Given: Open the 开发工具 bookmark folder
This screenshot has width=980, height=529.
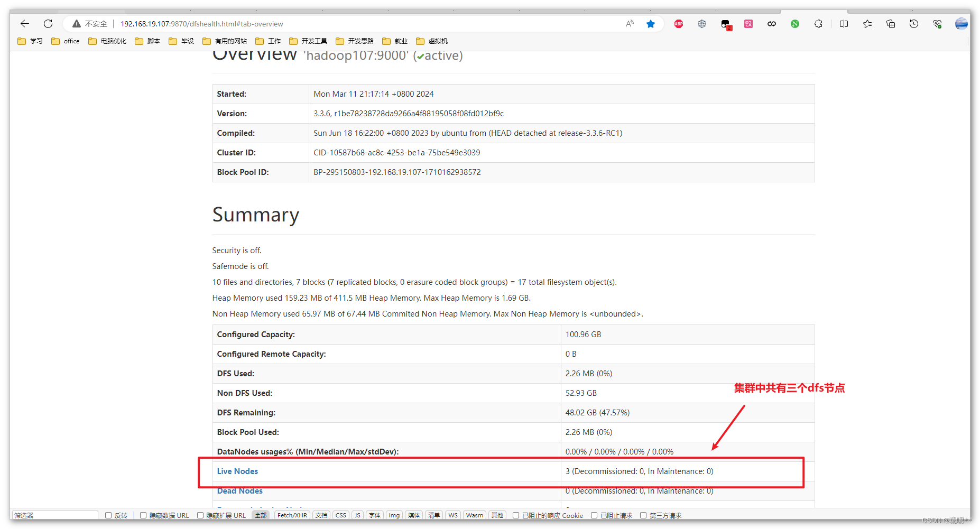Looking at the screenshot, I should [x=308, y=41].
